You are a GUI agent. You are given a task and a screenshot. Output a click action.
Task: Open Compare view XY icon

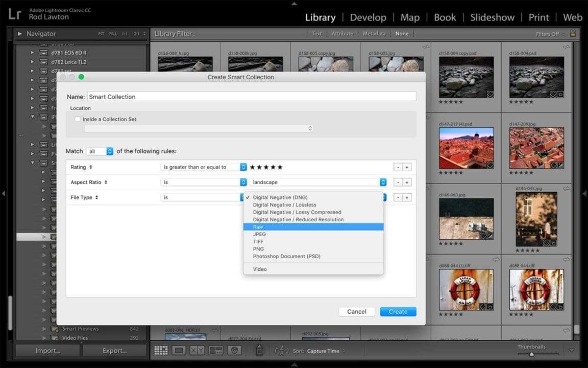coord(197,350)
